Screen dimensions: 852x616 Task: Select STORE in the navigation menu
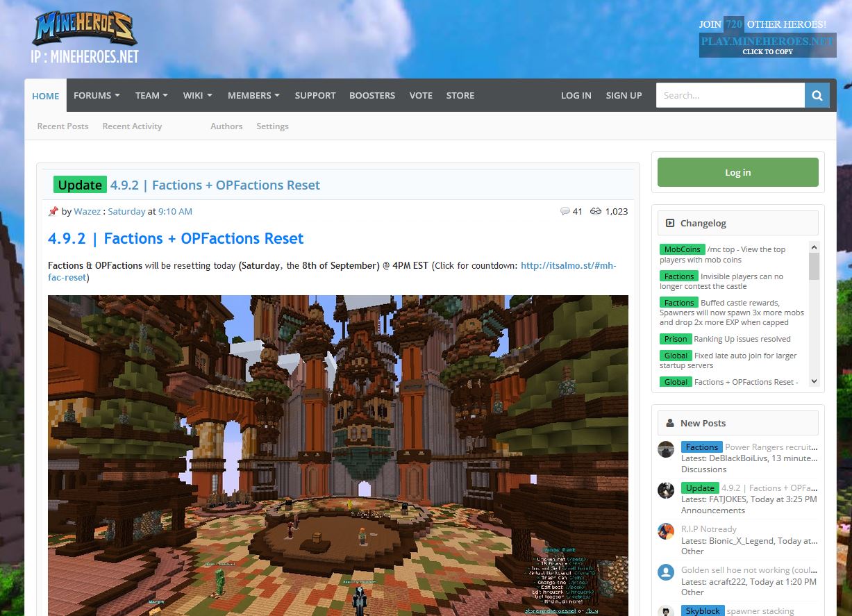(x=460, y=95)
